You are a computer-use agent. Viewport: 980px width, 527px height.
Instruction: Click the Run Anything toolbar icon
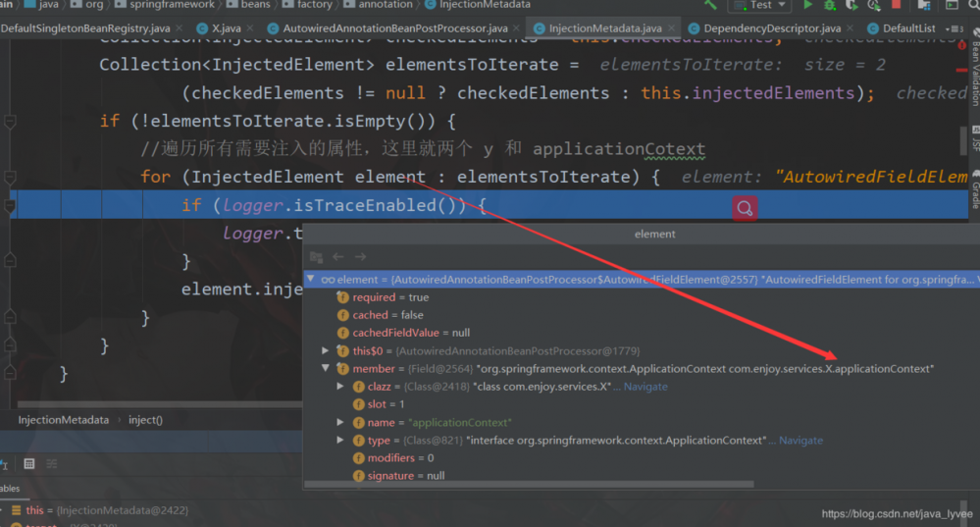(952, 5)
